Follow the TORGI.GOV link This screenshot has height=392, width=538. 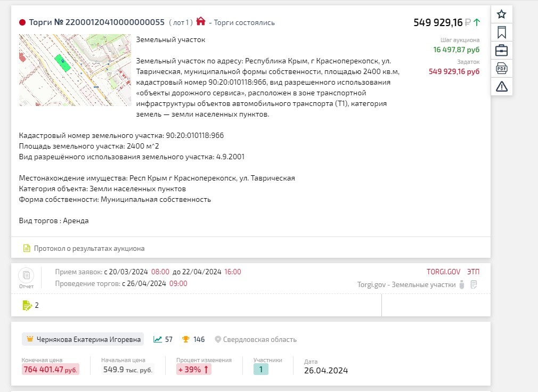point(443,272)
